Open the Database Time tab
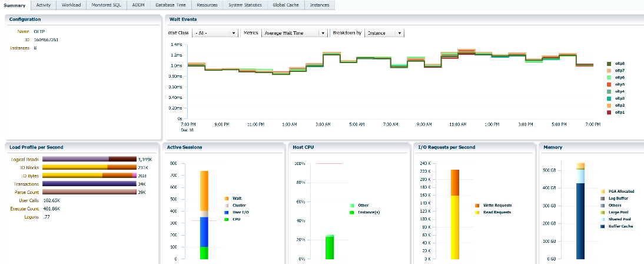This screenshot has height=264, width=644. (x=171, y=5)
